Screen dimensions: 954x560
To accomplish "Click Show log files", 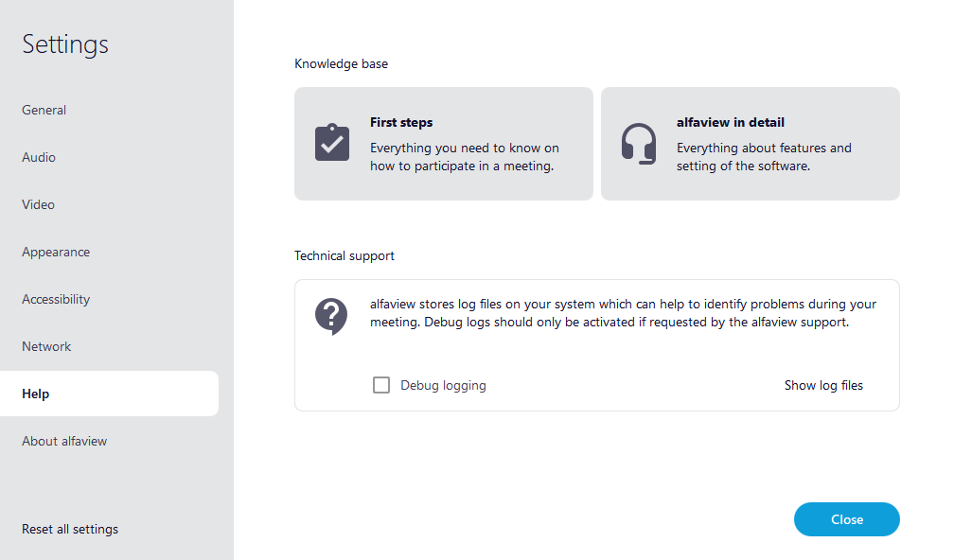I will [x=823, y=385].
